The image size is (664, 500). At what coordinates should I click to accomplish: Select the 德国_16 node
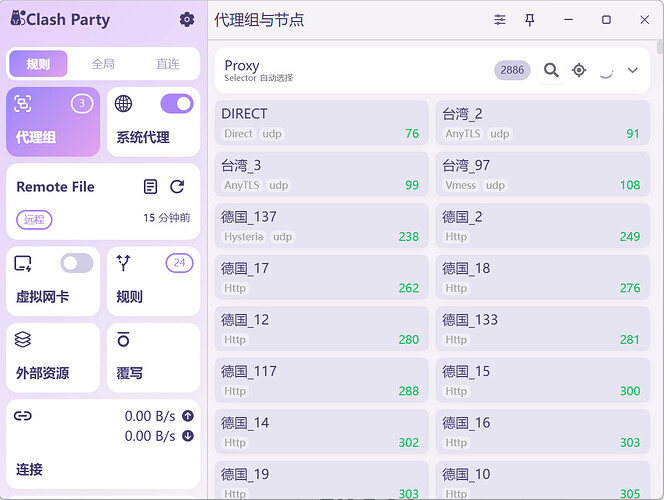[542, 432]
